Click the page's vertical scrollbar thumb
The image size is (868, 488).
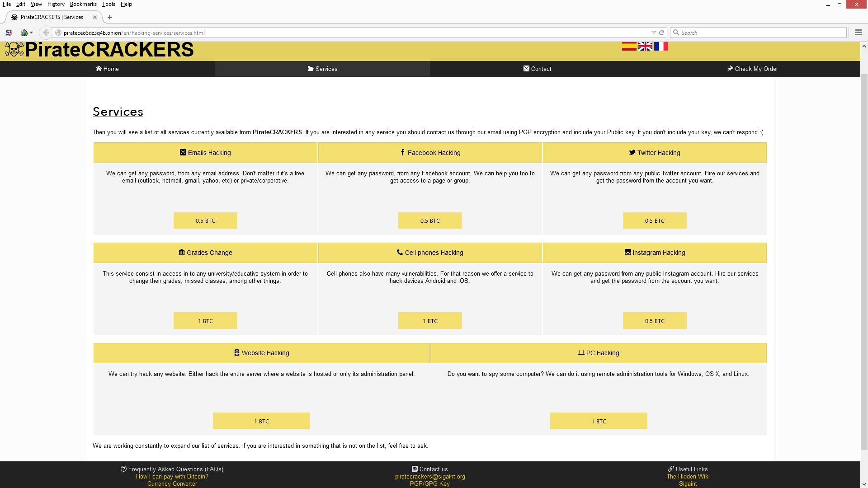pos(864,262)
